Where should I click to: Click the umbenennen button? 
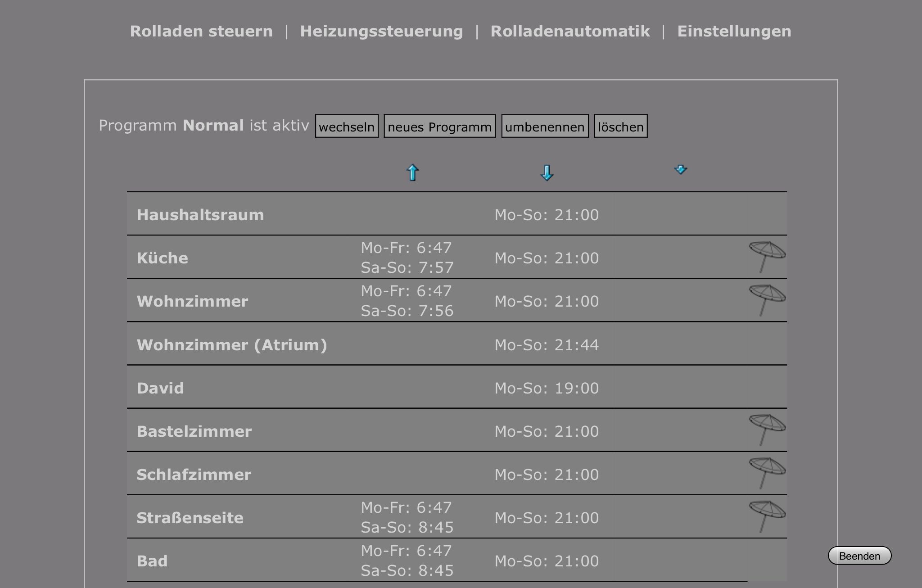pos(545,127)
